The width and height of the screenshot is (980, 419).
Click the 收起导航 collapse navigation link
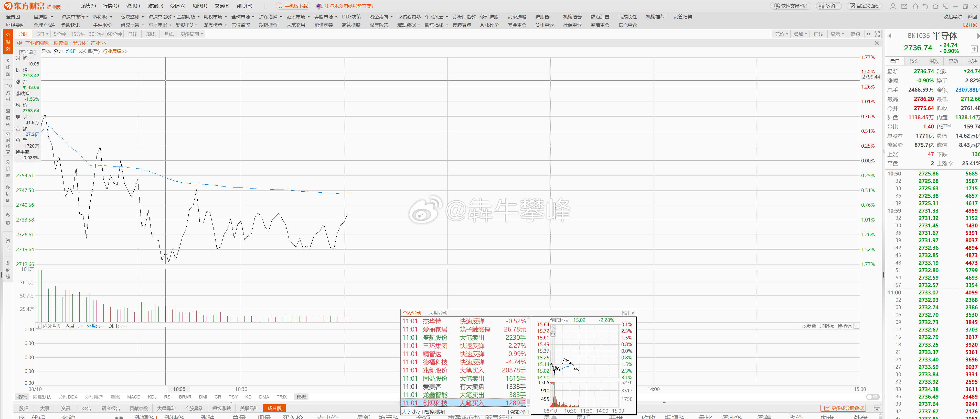click(x=953, y=17)
